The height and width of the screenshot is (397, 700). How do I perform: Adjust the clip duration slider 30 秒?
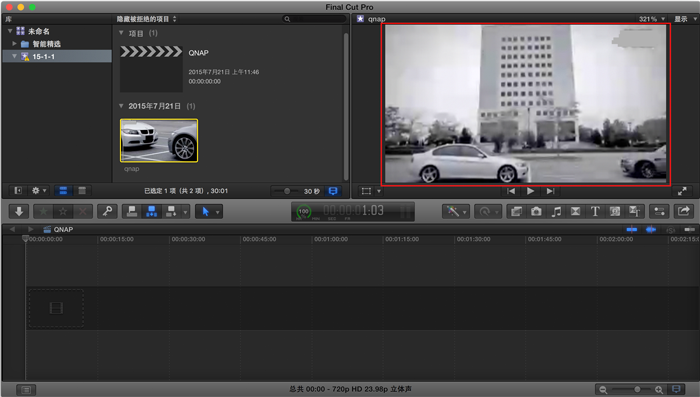pos(287,191)
